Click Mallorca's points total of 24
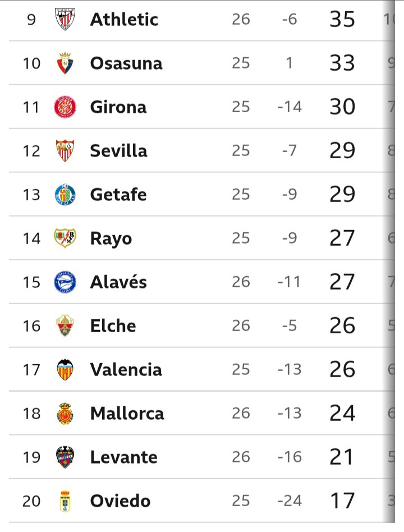This screenshot has width=404, height=532. pyautogui.click(x=342, y=414)
